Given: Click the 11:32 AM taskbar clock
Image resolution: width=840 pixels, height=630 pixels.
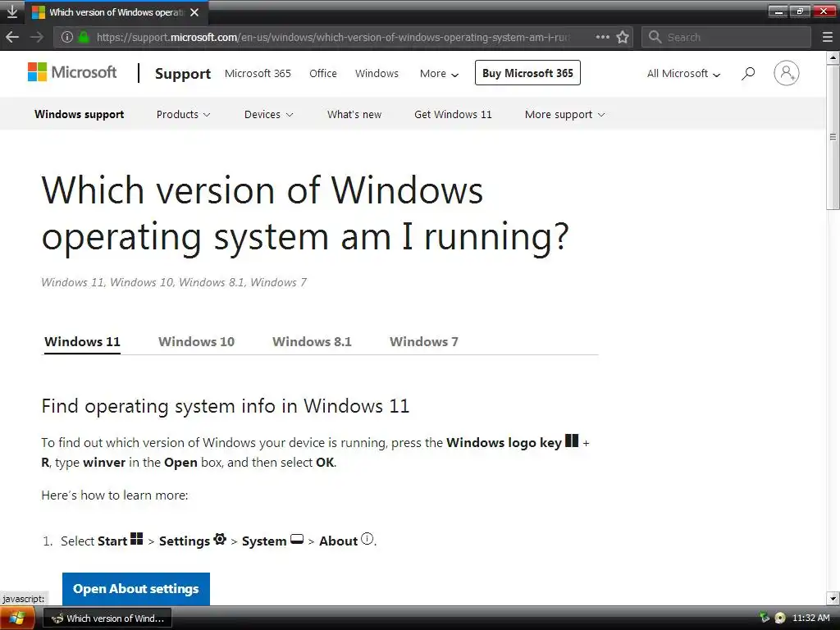Looking at the screenshot, I should tap(811, 618).
